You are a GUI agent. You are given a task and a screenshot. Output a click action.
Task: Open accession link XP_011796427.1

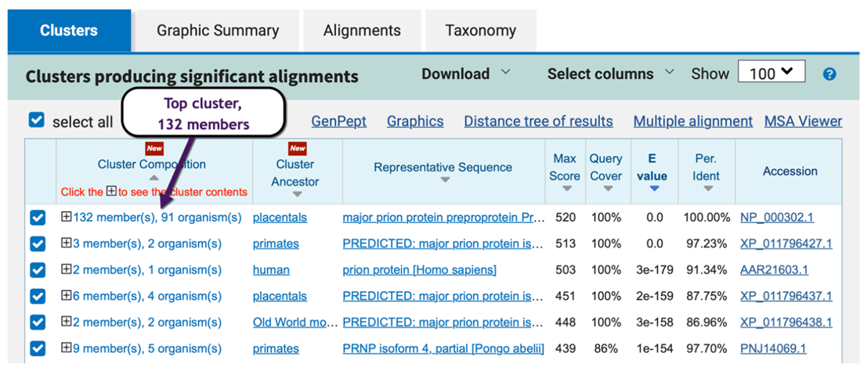pos(786,243)
